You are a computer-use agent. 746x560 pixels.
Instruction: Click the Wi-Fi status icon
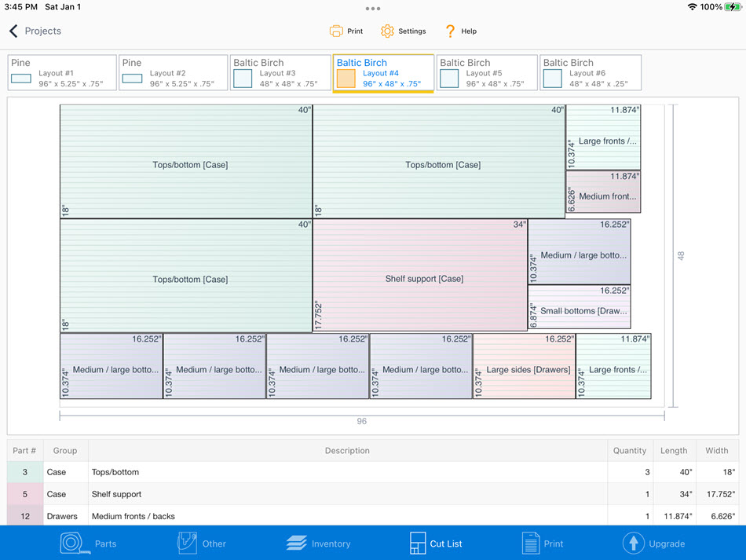point(693,6)
